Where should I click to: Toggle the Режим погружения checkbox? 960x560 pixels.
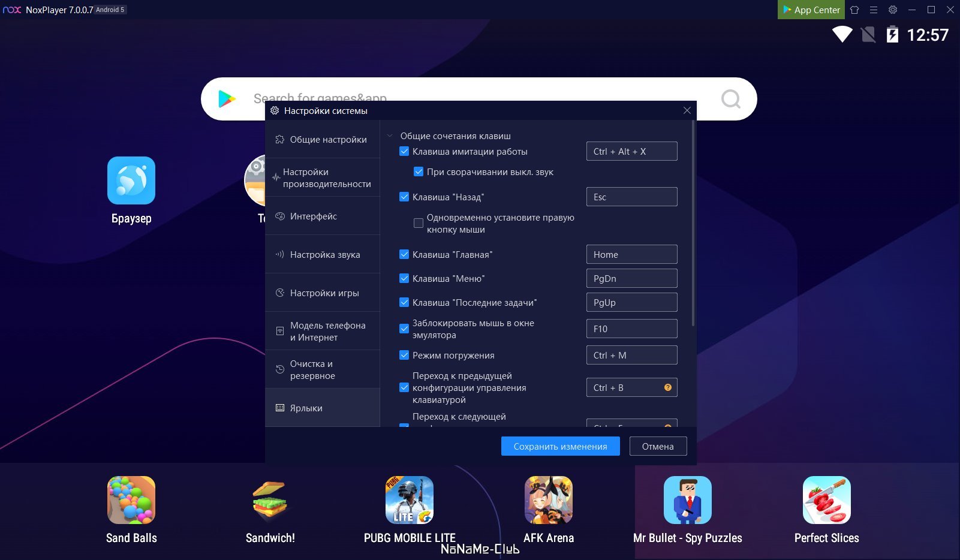(404, 355)
